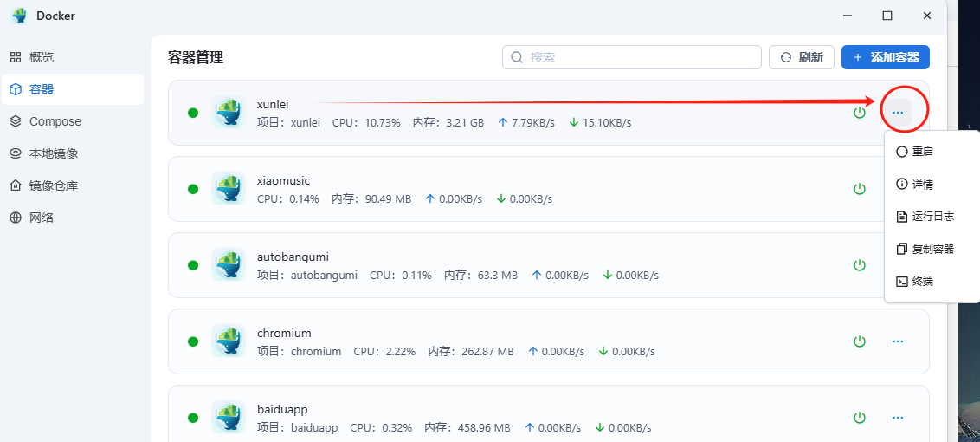Image resolution: width=980 pixels, height=442 pixels.
Task: Switch to the 网络 network section
Action: (72, 218)
